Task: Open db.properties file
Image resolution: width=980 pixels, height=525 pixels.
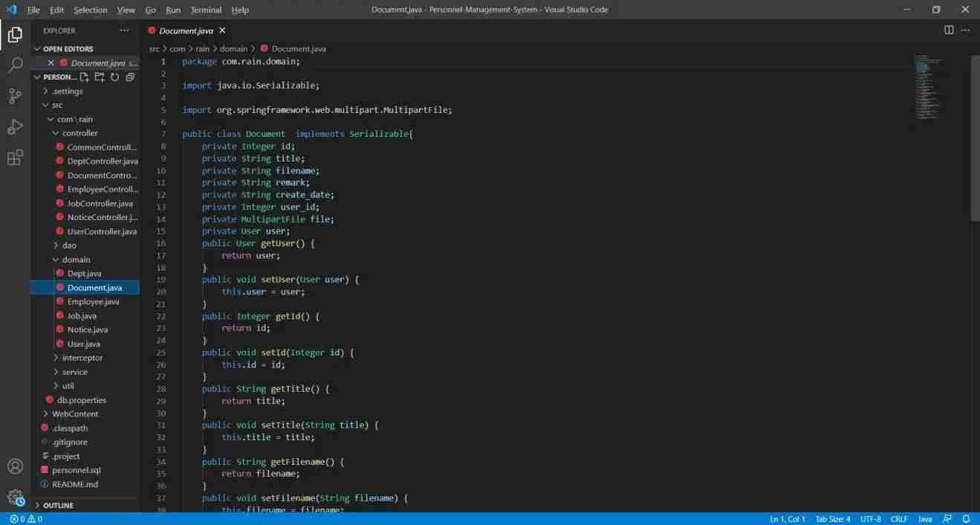Action: coord(86,400)
